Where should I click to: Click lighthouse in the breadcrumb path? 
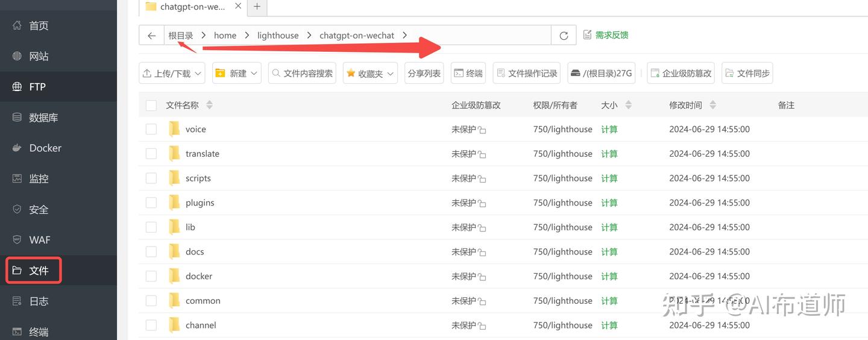coord(278,36)
